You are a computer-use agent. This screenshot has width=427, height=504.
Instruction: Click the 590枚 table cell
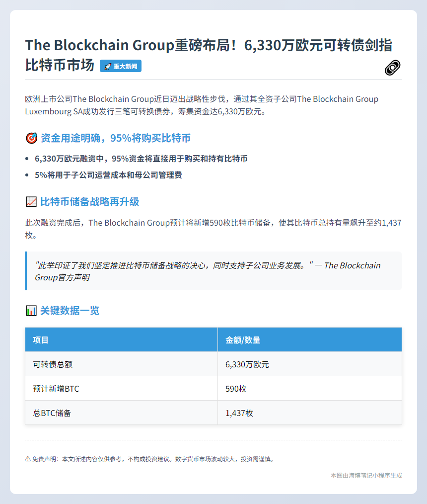pos(310,389)
